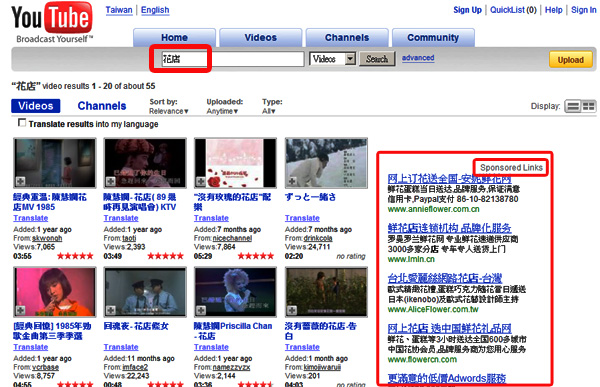The image size is (600, 387).
Task: Add Priscilla Chan video to QuickList plus icon
Action: tap(201, 310)
